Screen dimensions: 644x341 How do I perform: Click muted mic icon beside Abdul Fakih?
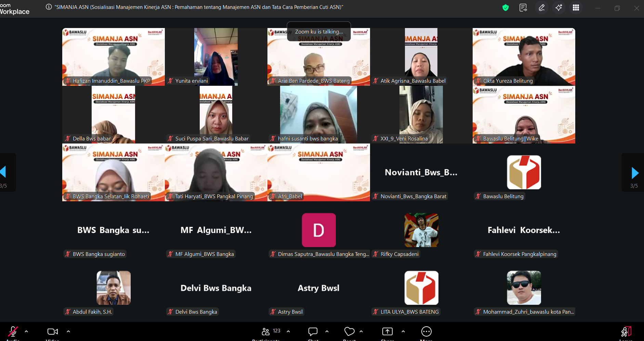(x=68, y=312)
